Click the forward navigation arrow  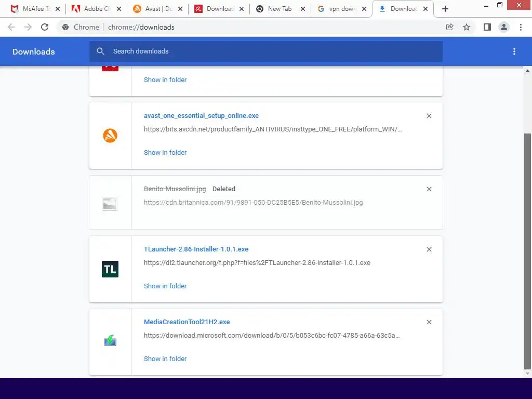(x=28, y=27)
